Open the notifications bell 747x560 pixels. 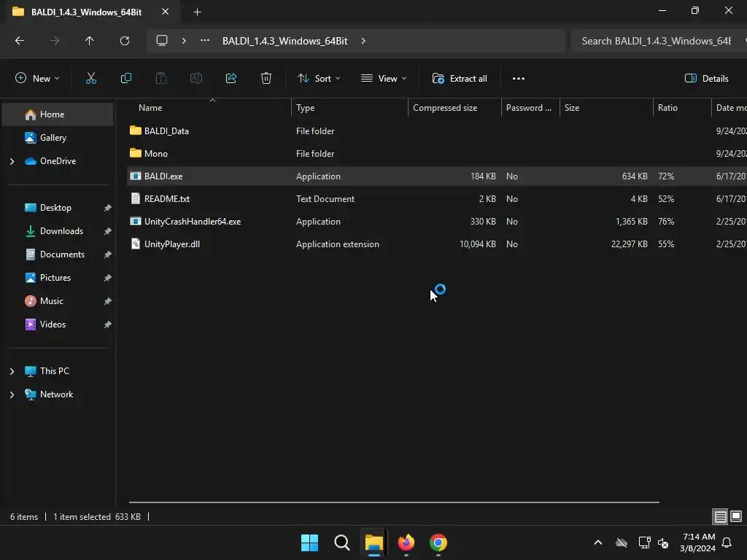pos(727,542)
